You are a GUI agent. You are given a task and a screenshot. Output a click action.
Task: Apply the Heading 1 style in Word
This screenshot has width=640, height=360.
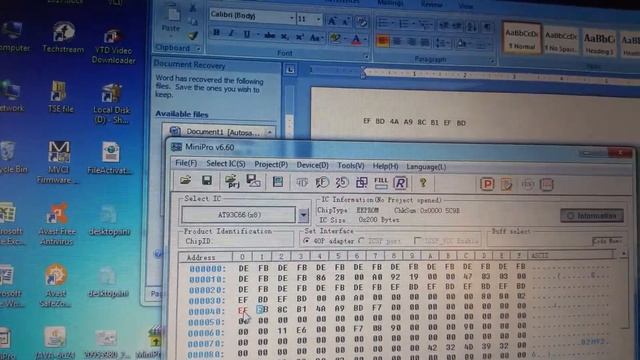(599, 42)
